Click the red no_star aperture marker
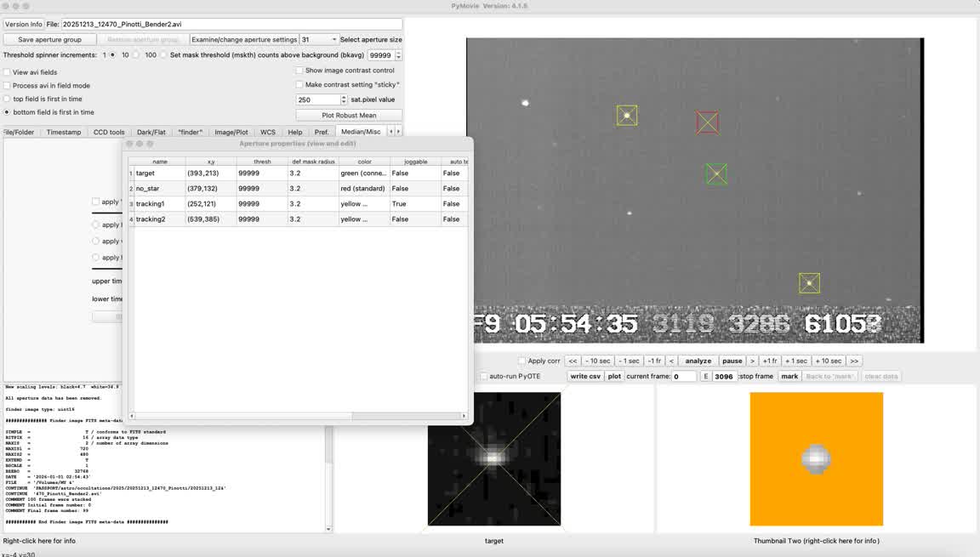Screen dimensions: 980x557 tap(707, 122)
